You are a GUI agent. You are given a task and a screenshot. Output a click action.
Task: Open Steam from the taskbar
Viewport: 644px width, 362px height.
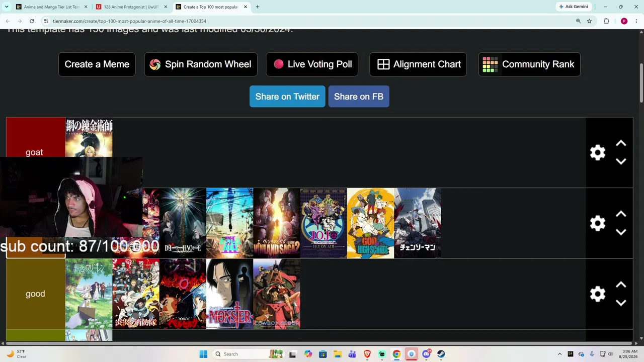coord(441,354)
